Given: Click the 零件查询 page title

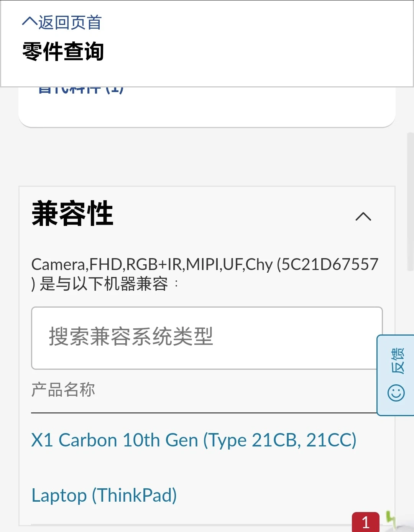Looking at the screenshot, I should point(63,51).
